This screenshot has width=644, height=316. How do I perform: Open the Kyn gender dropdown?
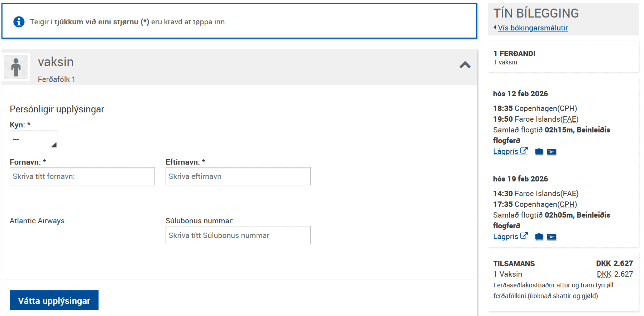pyautogui.click(x=33, y=139)
